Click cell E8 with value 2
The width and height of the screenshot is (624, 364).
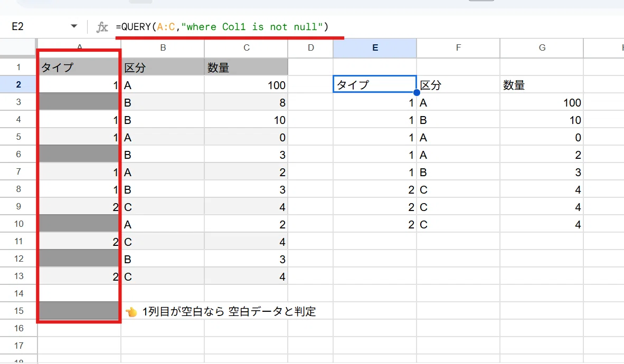[x=375, y=189]
